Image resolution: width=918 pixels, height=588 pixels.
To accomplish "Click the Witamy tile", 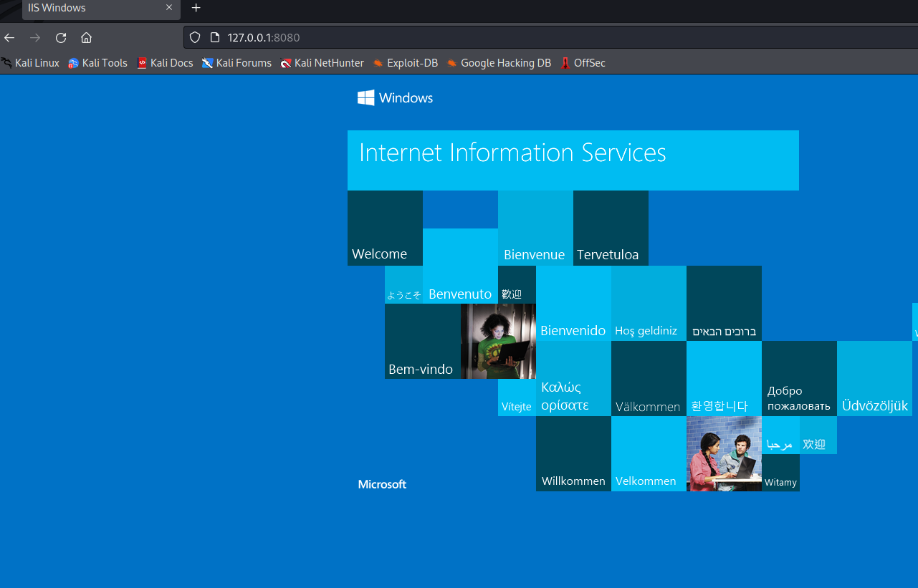I will [x=780, y=473].
